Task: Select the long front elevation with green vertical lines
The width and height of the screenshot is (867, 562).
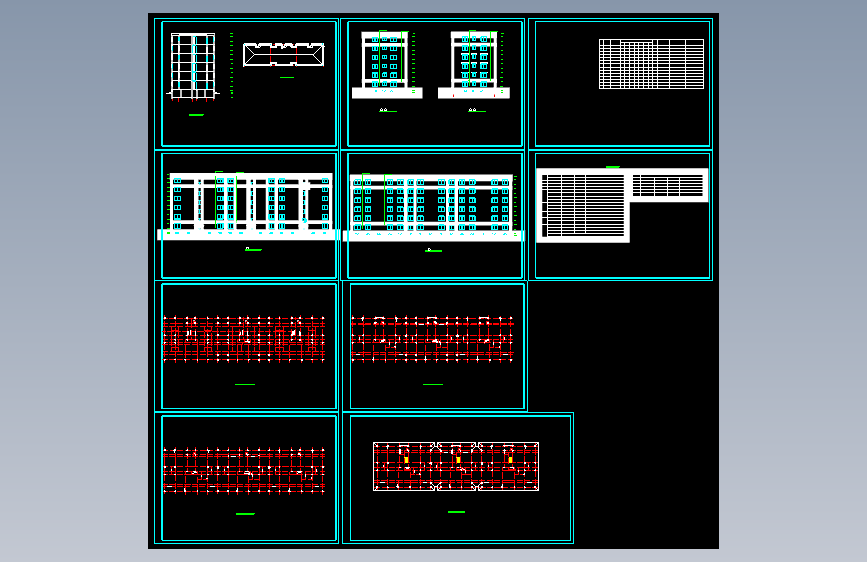Action: click(x=247, y=206)
